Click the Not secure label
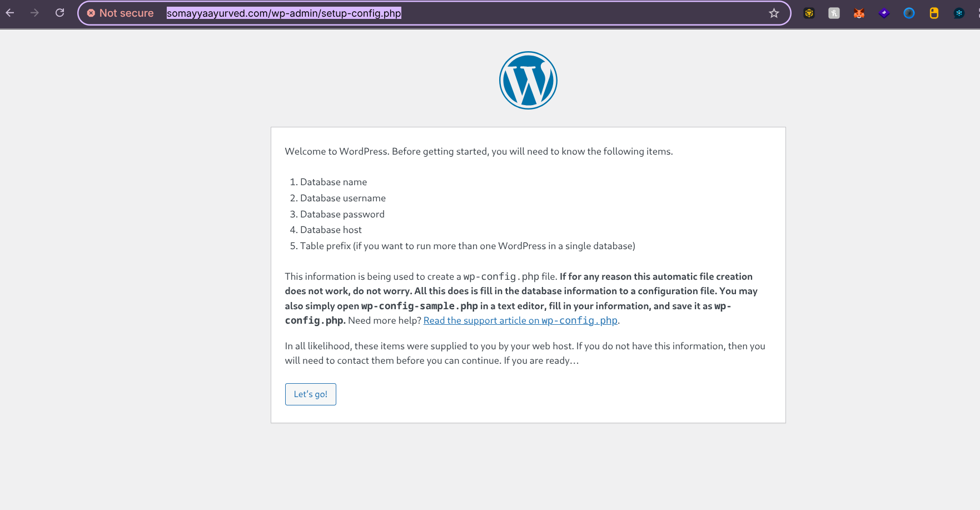The height and width of the screenshot is (510, 980). coord(126,13)
